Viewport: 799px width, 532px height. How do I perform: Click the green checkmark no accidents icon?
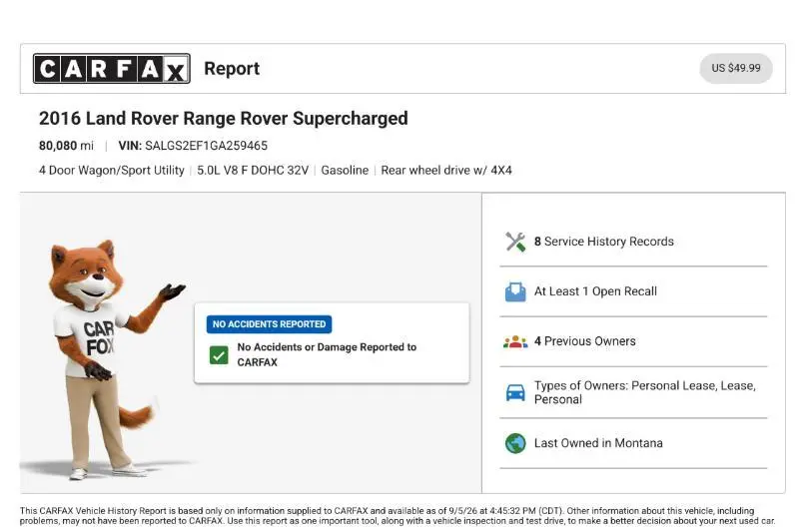pyautogui.click(x=219, y=355)
